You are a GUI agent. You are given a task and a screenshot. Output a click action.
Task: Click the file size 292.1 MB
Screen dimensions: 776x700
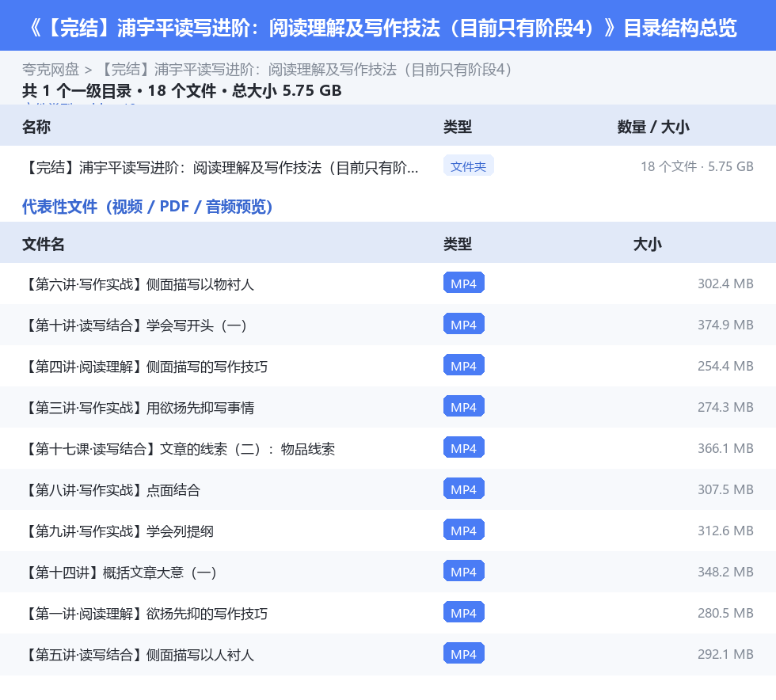click(x=725, y=653)
